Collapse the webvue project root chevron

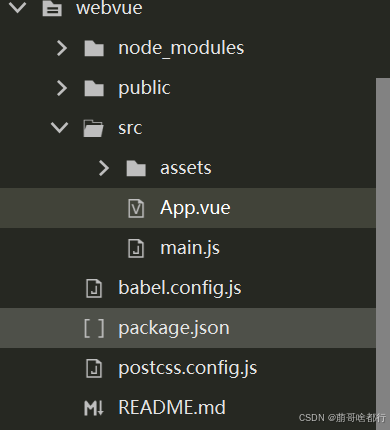pos(17,7)
